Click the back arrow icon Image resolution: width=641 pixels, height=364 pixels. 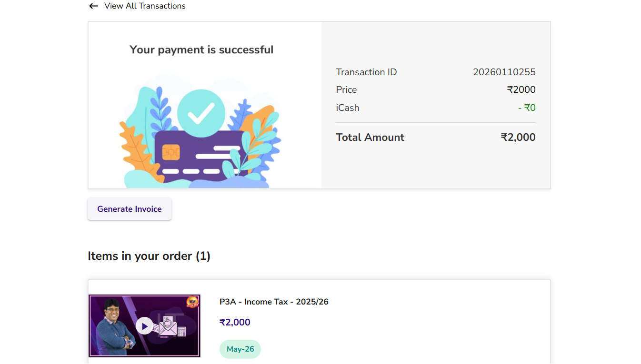click(93, 6)
